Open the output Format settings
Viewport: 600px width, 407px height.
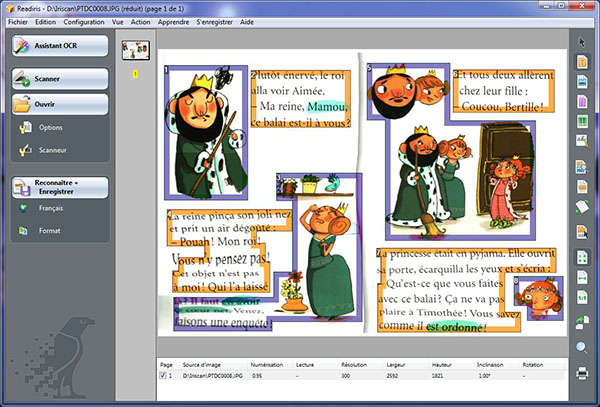click(x=49, y=231)
